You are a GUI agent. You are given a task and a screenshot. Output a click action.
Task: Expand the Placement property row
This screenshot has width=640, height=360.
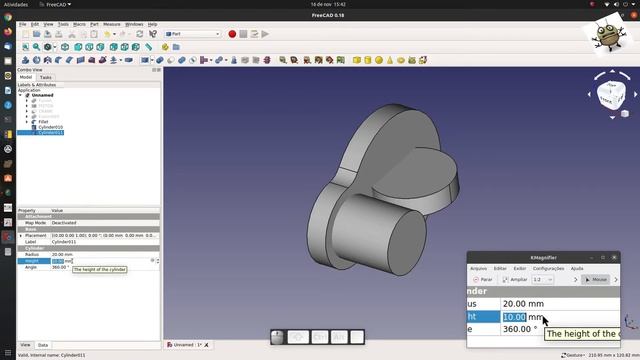(x=21, y=236)
